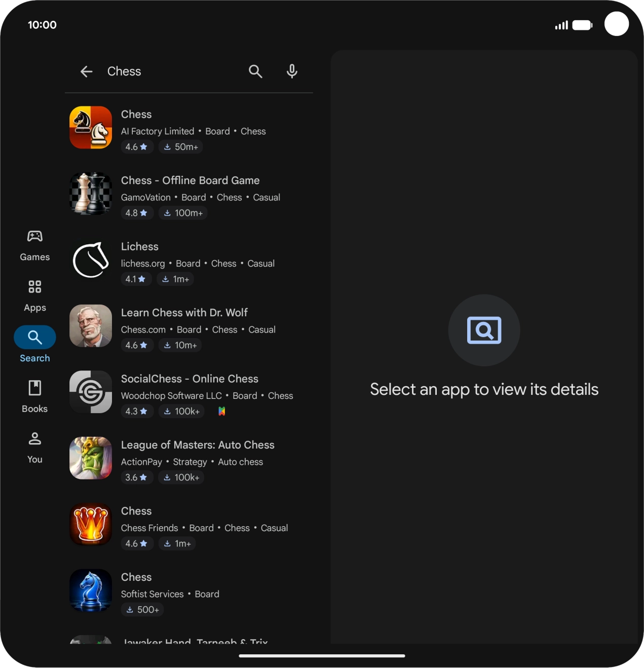Click the 'Chess Friends' developer text
The width and height of the screenshot is (644, 668).
pos(149,528)
